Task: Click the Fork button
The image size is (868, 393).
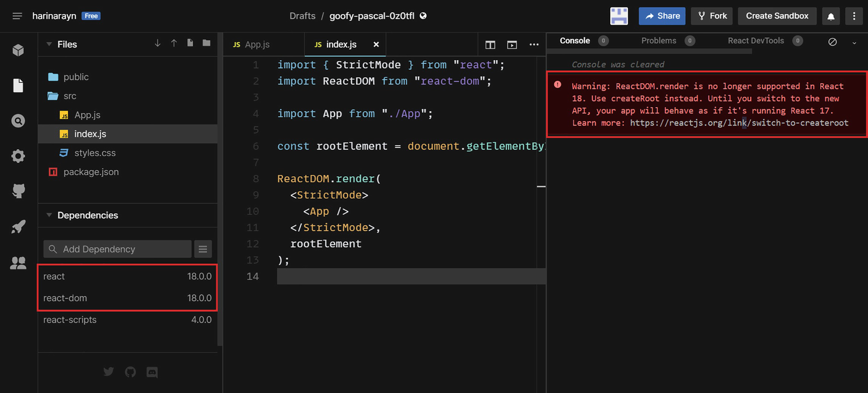Action: 712,16
